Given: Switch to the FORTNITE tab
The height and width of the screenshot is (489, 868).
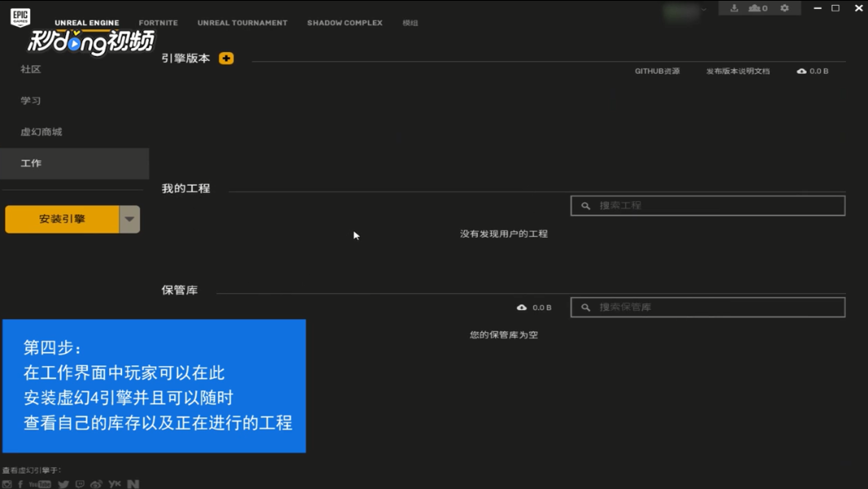Looking at the screenshot, I should point(158,23).
